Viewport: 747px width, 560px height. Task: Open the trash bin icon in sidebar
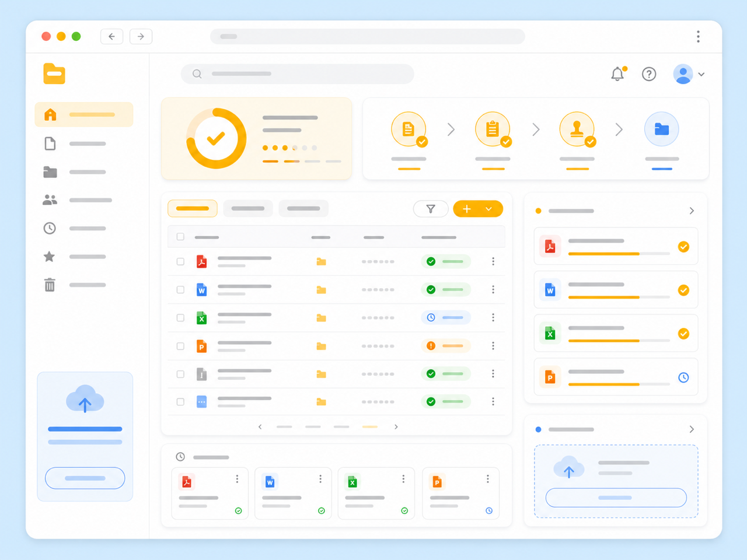(x=50, y=285)
